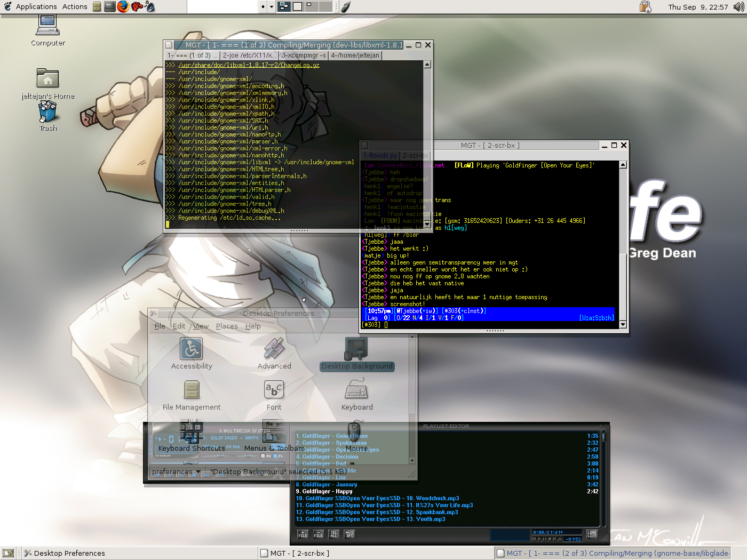Click the down arrow of Desktop Preferences scrollbar
The height and width of the screenshot is (560, 747).
tap(412, 460)
